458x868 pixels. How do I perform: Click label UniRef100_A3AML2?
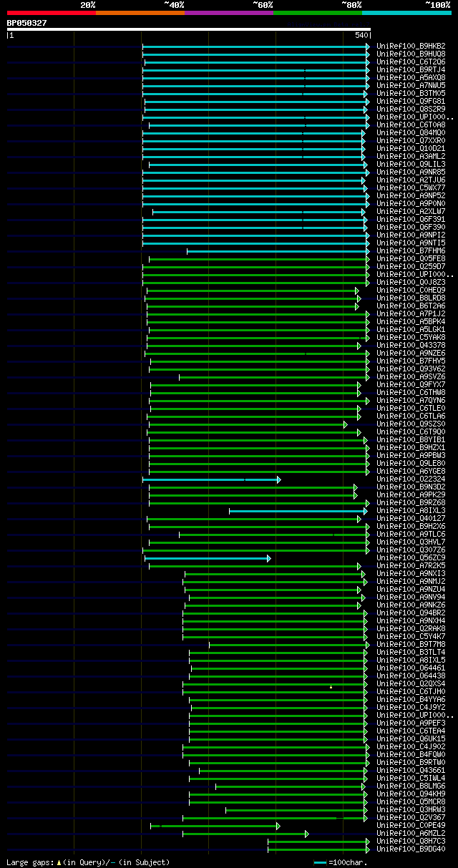(x=411, y=156)
